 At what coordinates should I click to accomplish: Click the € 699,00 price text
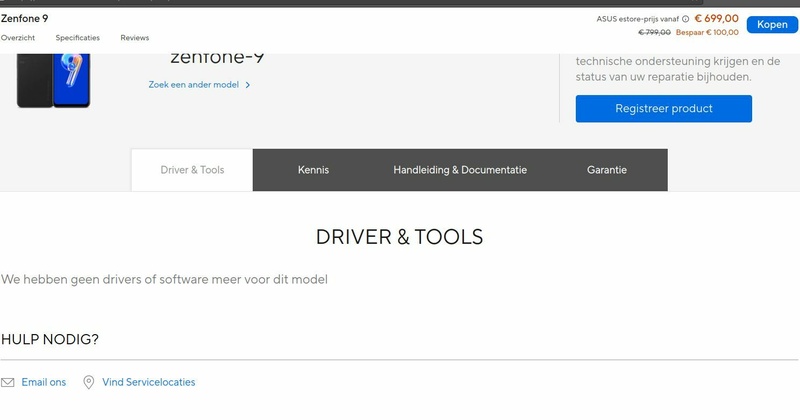point(716,19)
